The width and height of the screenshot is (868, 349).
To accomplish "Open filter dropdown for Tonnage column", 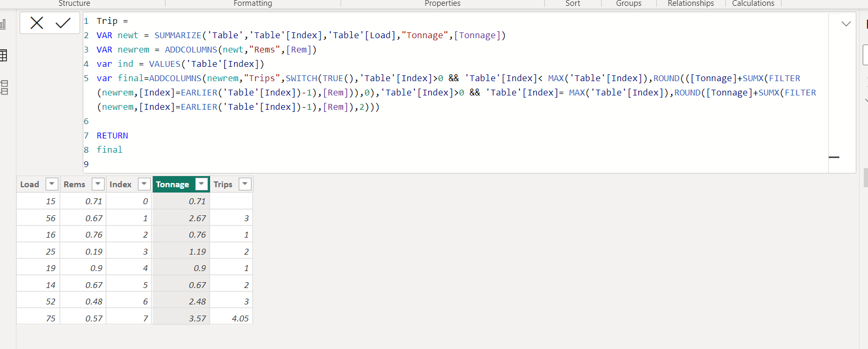I will [x=201, y=184].
